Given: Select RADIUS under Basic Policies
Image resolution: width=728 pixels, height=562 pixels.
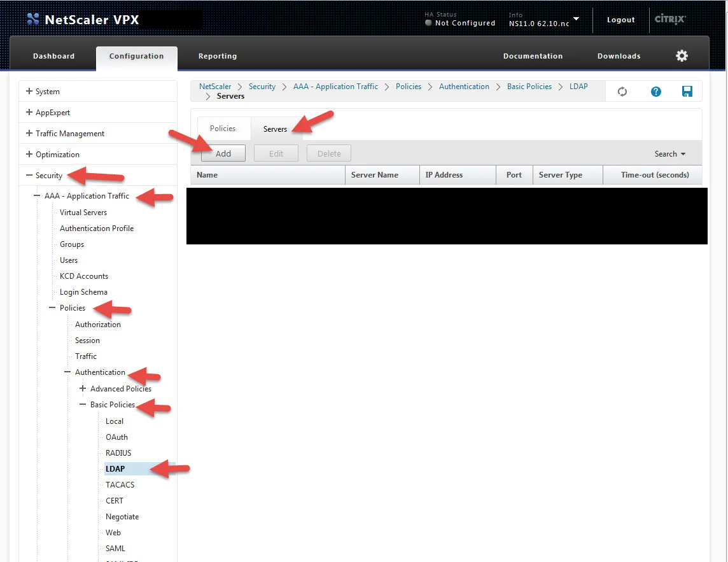Looking at the screenshot, I should tap(118, 453).
